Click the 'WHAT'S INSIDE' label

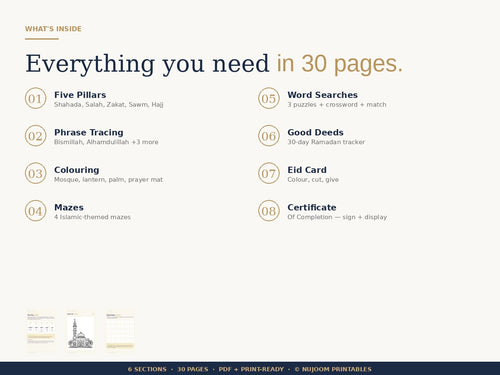[x=53, y=29]
